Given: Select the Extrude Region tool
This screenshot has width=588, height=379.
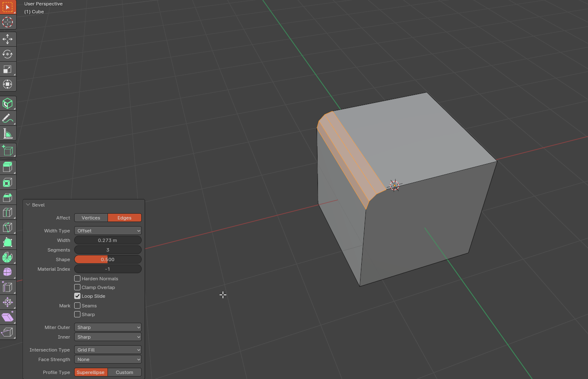Looking at the screenshot, I should point(8,167).
